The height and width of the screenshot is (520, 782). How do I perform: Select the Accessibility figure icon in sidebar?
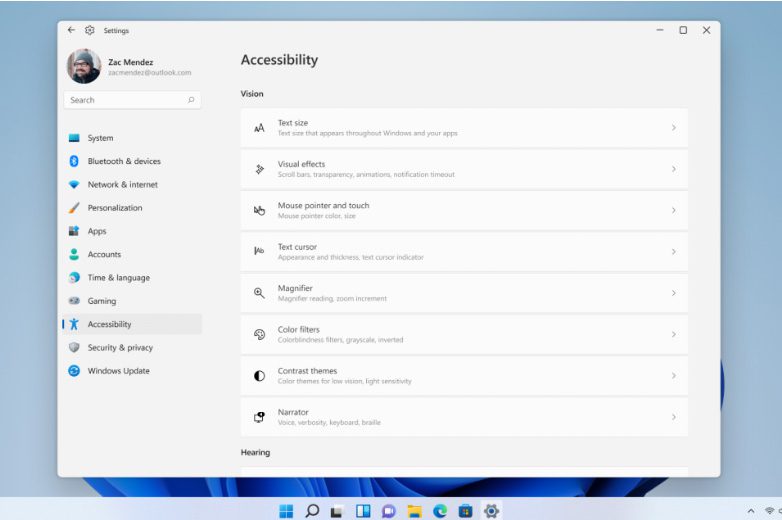[x=74, y=324]
